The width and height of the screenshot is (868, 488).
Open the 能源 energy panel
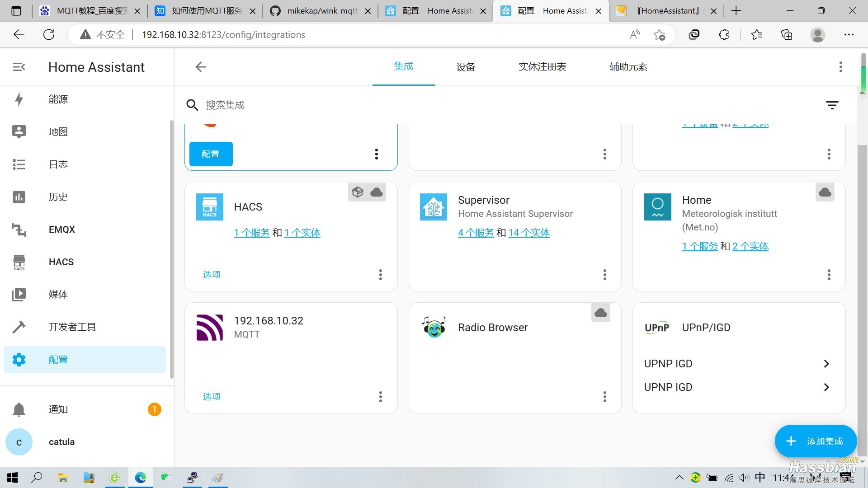tap(85, 99)
